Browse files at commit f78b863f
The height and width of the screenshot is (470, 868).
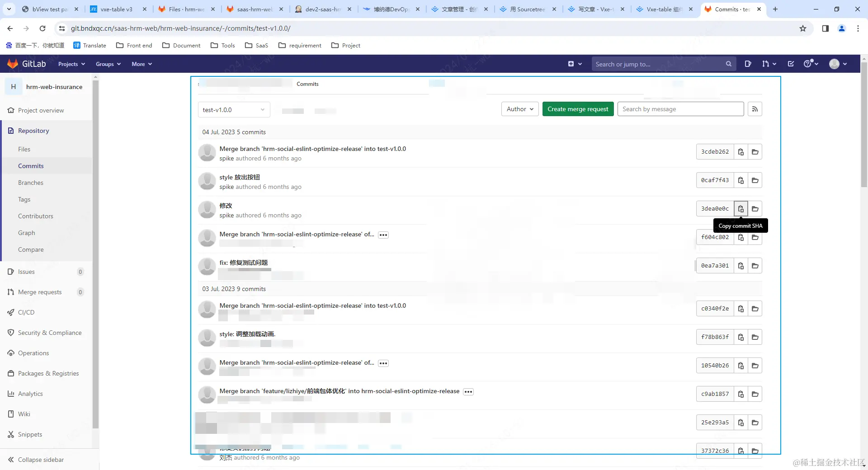pos(755,337)
